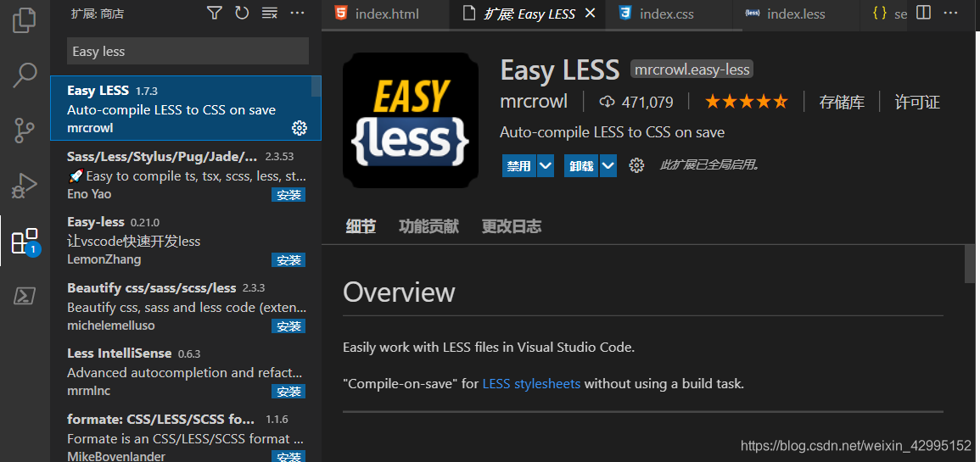Click the extension details page scrollbar
The image size is (980, 462).
[970, 264]
